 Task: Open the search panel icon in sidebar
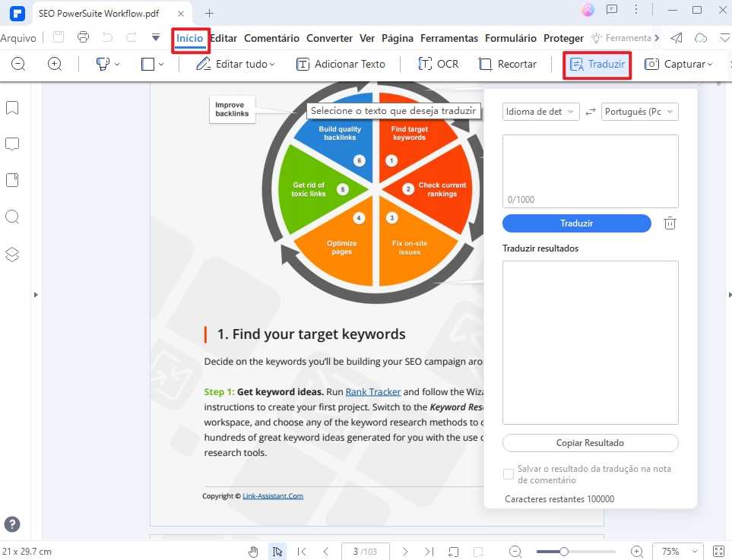12,217
